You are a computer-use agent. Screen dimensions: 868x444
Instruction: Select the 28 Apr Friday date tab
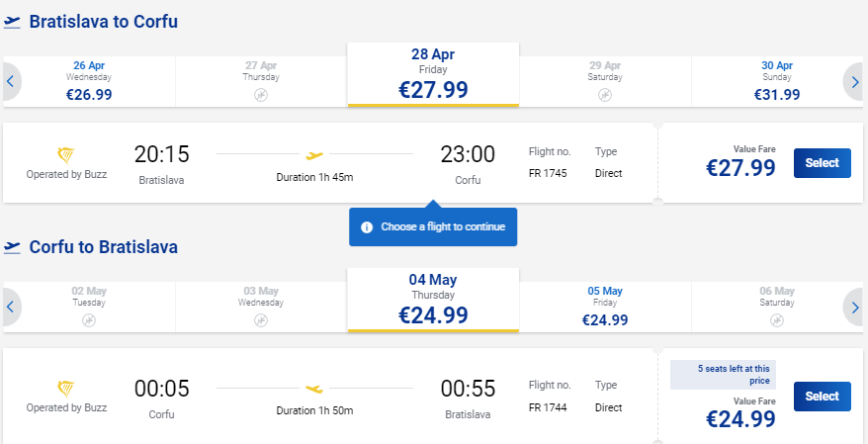pyautogui.click(x=433, y=74)
